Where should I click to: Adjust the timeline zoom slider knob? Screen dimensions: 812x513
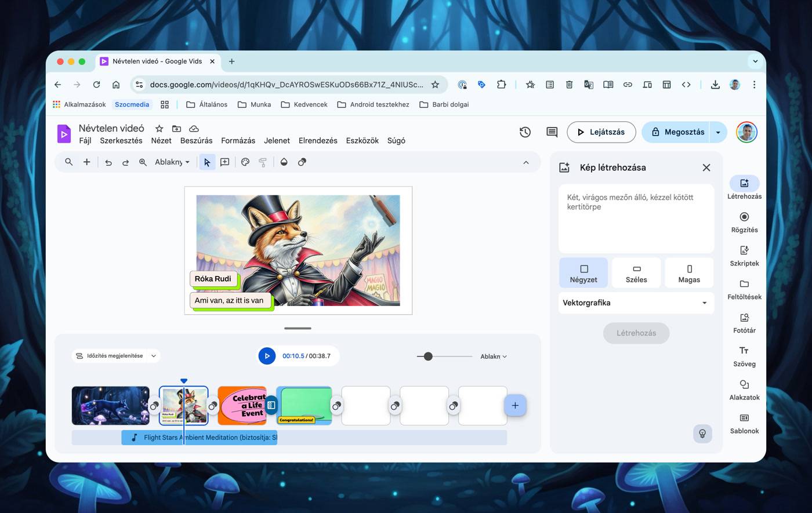(x=428, y=356)
